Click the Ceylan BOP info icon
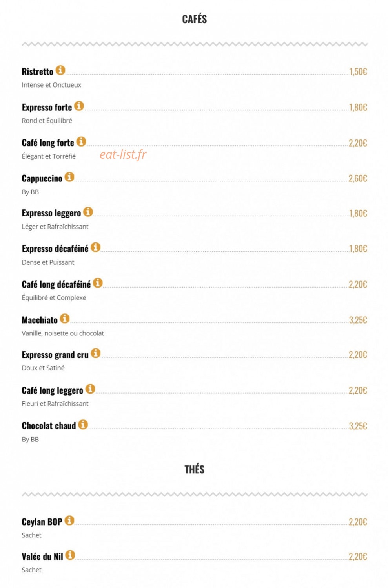388x588 pixels. coord(69,520)
